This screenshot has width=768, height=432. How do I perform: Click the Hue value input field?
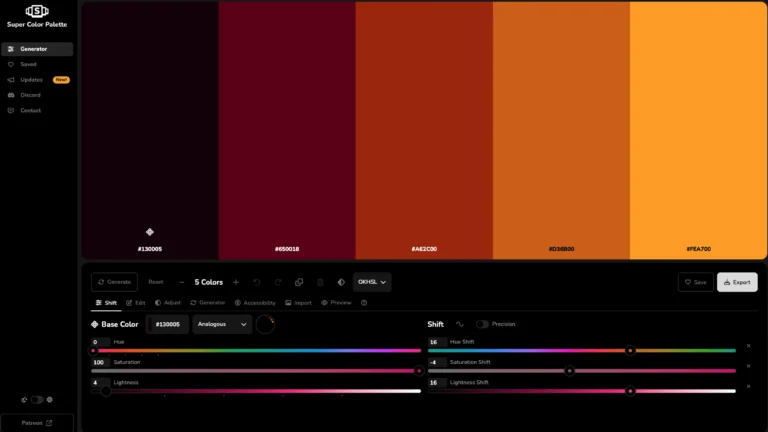pos(100,342)
